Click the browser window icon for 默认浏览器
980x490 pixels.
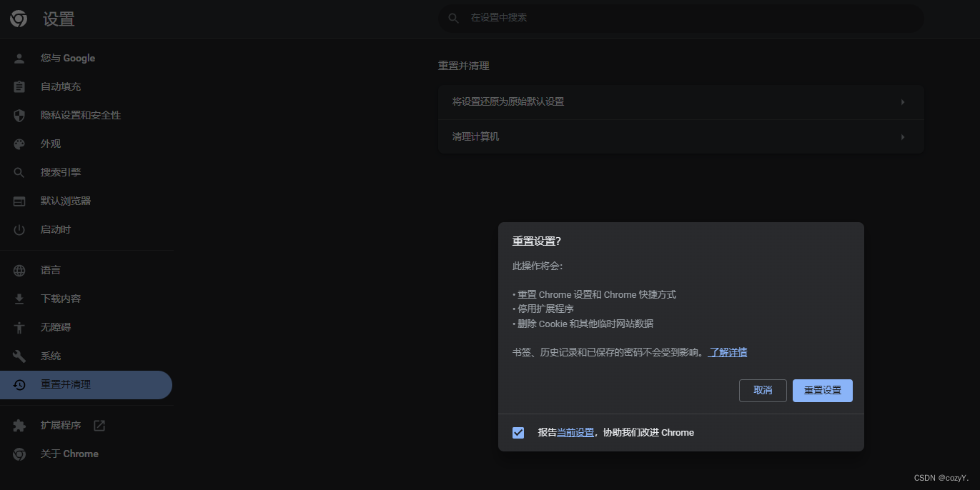coord(19,201)
